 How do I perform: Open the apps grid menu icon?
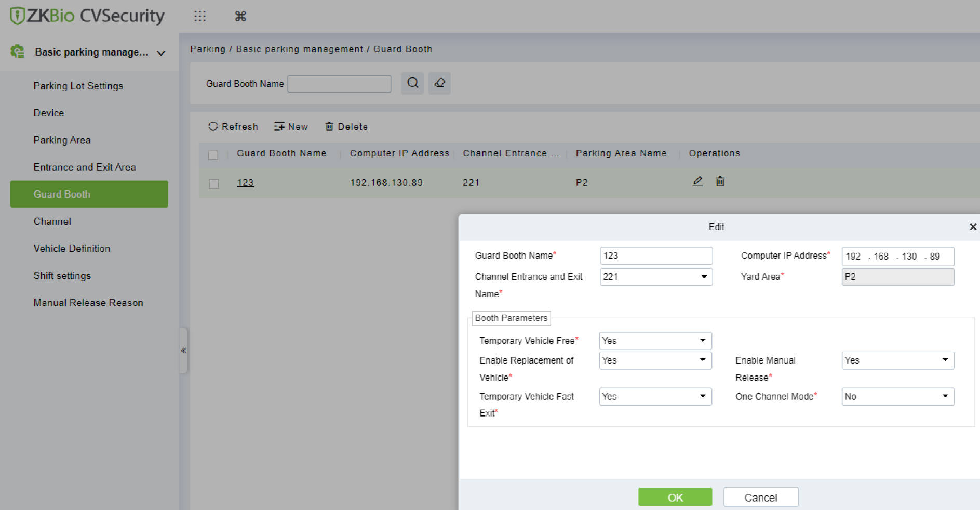(x=200, y=16)
